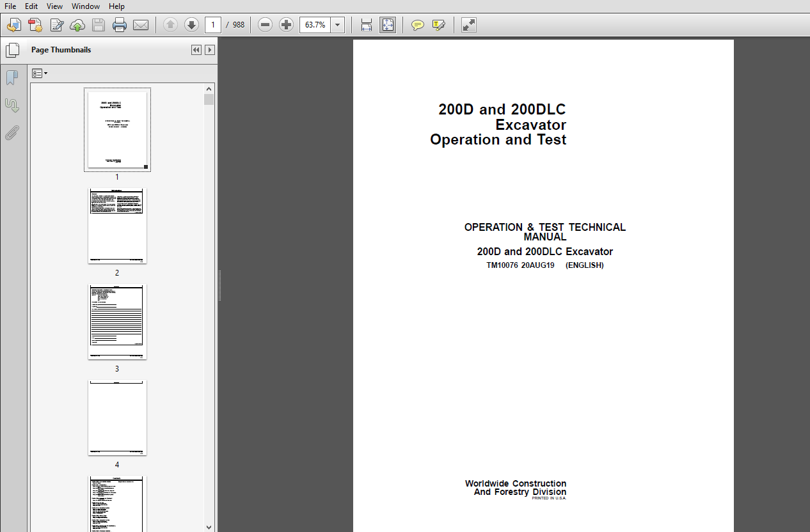Viewport: 810px width, 532px height.
Task: Click the Add sticky note comment icon
Action: point(417,25)
